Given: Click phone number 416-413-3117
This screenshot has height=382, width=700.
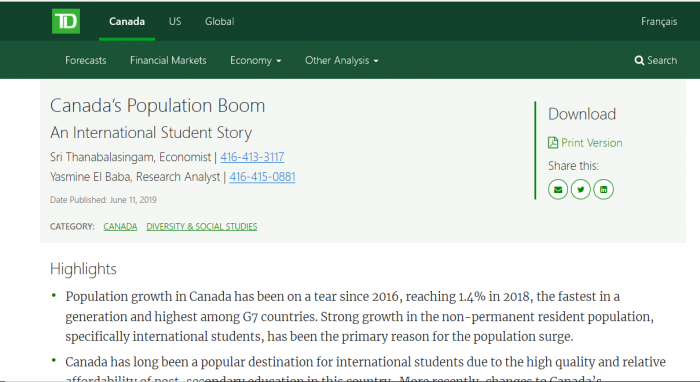Looking at the screenshot, I should [252, 157].
